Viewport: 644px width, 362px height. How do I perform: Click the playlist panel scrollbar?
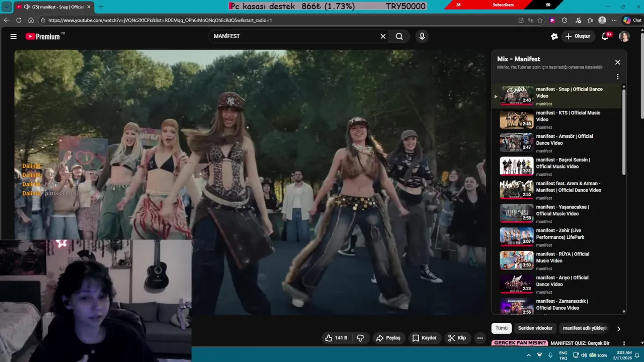pos(624,132)
